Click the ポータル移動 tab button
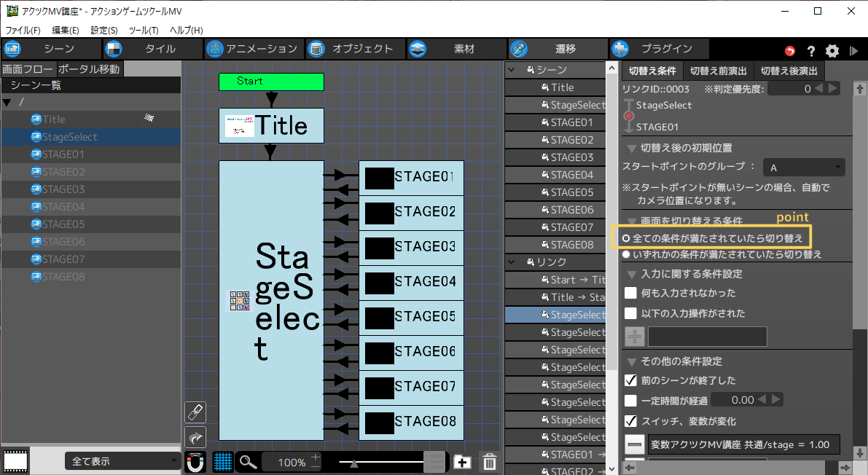 [88, 69]
